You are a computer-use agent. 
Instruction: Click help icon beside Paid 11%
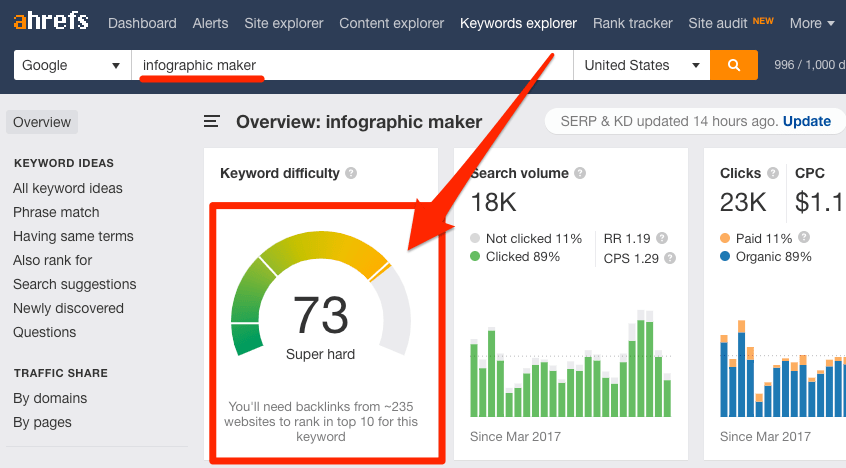tap(804, 237)
